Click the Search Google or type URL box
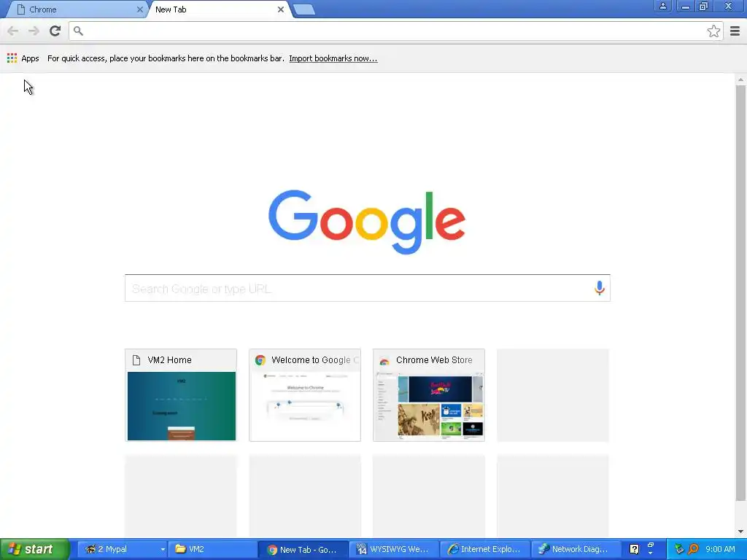Viewport: 747px width, 560px height. click(368, 288)
